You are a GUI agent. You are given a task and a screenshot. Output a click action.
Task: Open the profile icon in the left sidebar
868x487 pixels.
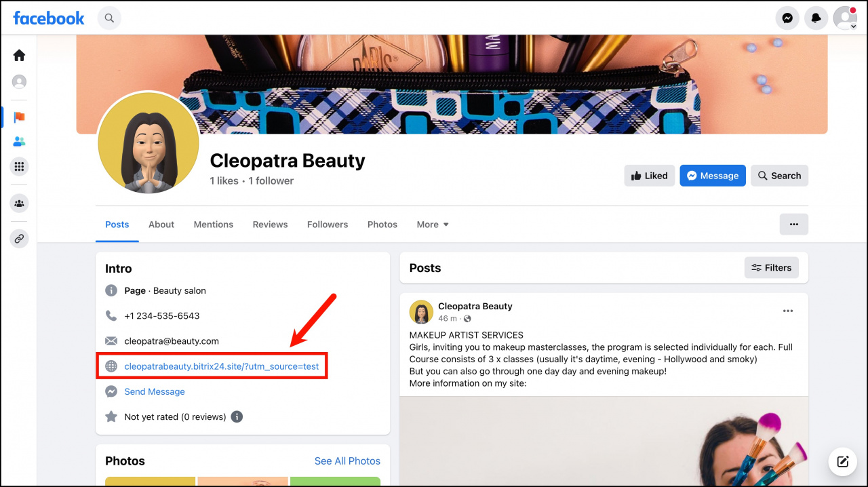point(19,81)
